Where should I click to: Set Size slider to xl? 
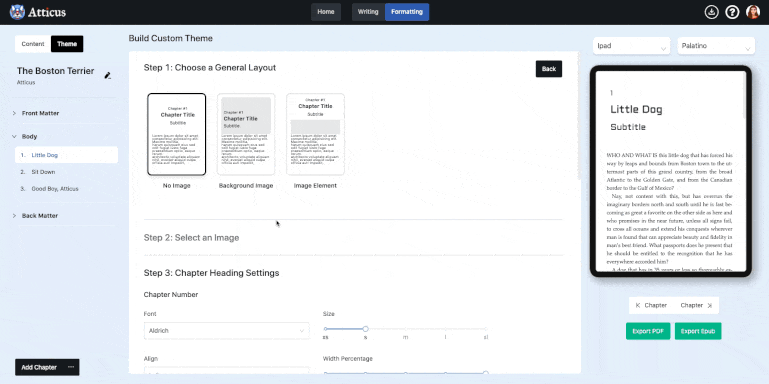(486, 329)
